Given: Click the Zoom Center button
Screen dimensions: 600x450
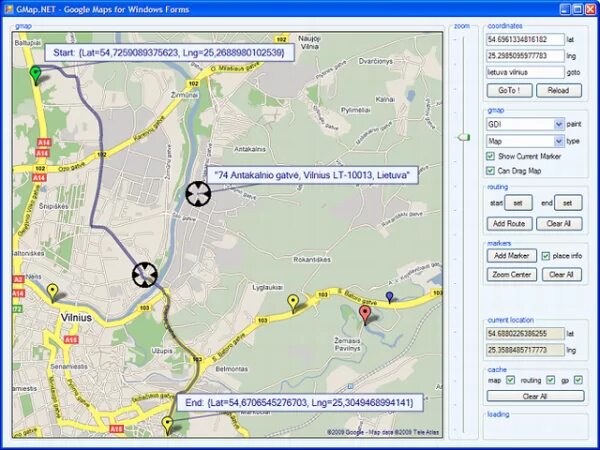Looking at the screenshot, I should [x=512, y=274].
